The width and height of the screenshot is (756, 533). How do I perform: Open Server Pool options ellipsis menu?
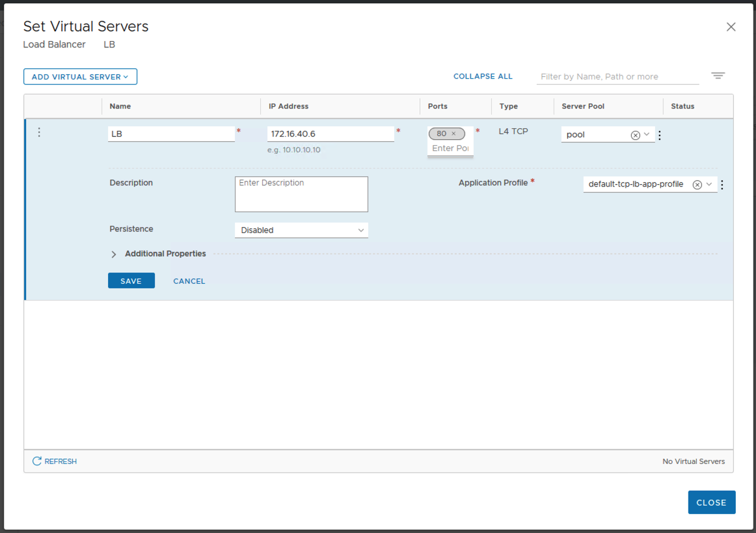click(660, 135)
